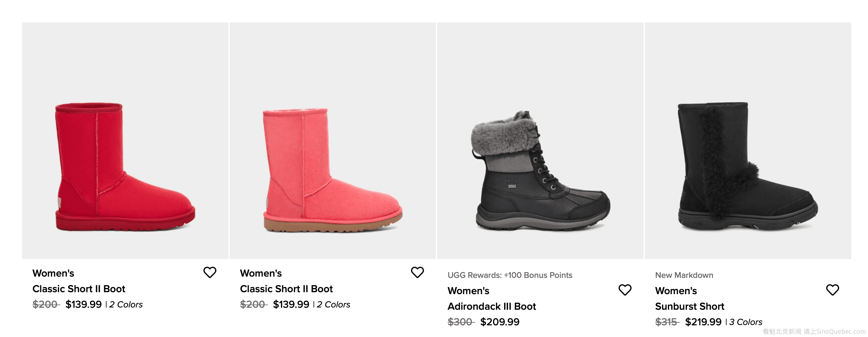
Task: Click the New Markdown label
Action: pyautogui.click(x=684, y=275)
